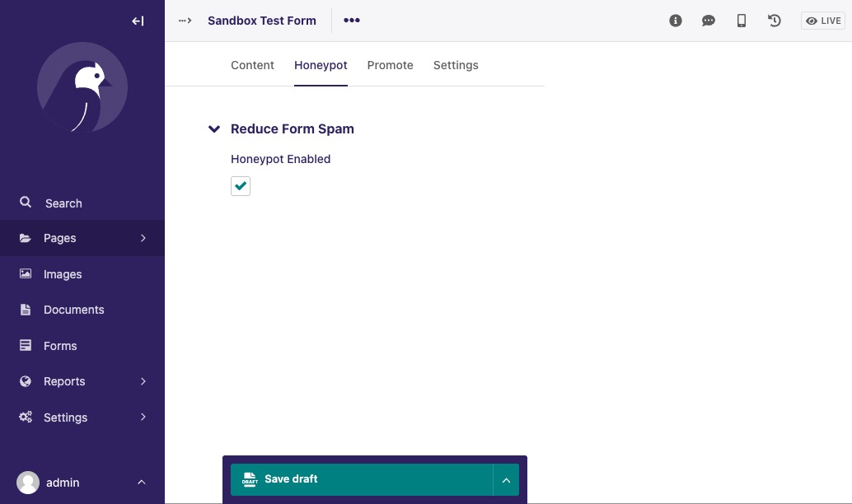Collapse the sidebar with the arrow icon
This screenshot has height=504, width=852.
tap(138, 21)
